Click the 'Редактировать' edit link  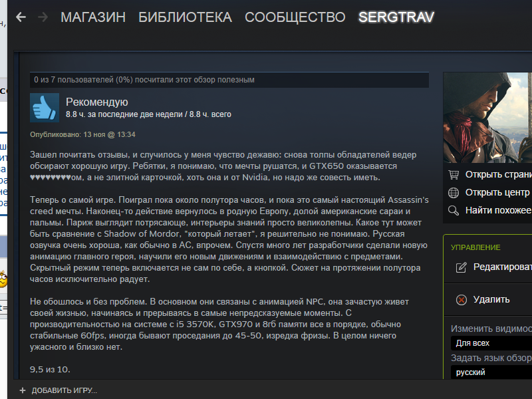(503, 267)
